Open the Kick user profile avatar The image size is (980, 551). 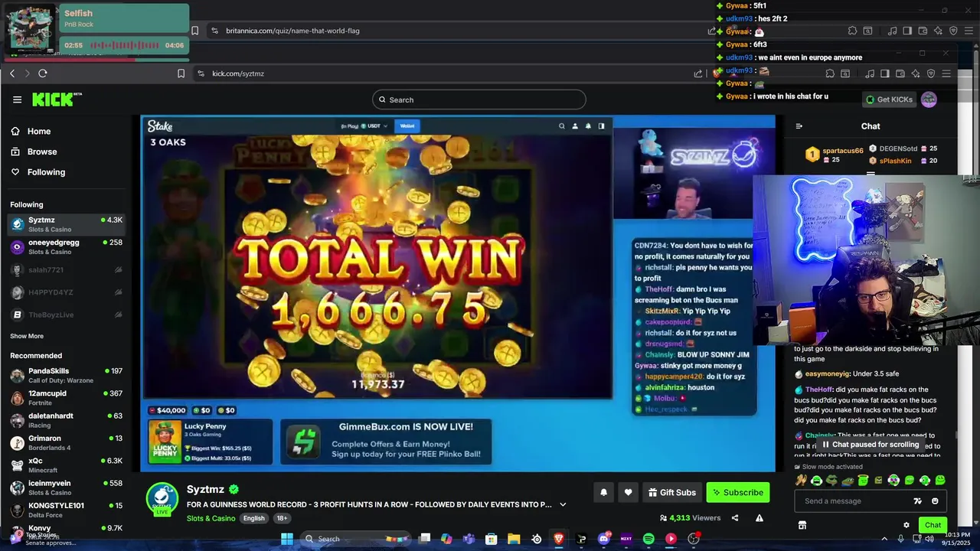click(x=929, y=99)
